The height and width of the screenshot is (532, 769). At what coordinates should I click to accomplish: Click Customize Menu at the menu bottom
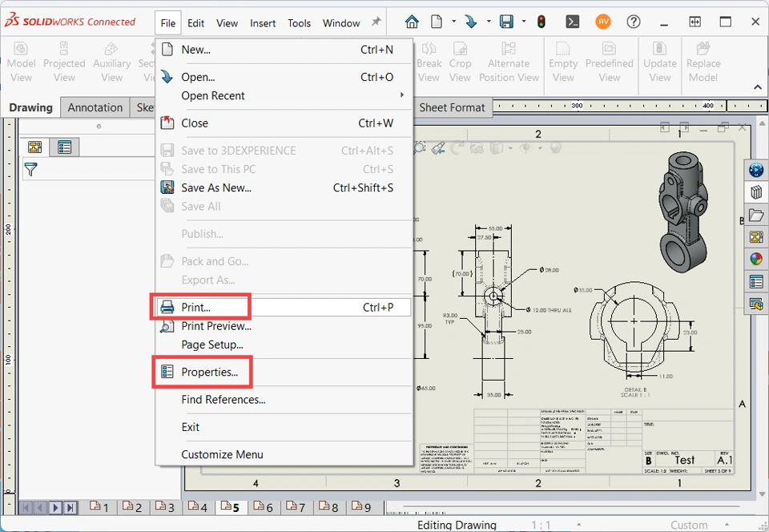(222, 454)
